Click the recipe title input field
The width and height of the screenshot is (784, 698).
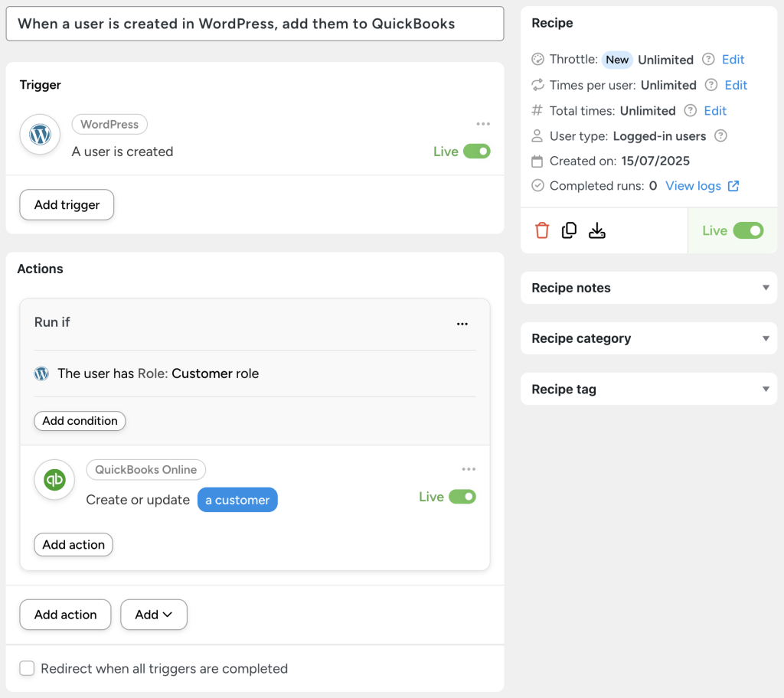(x=255, y=24)
